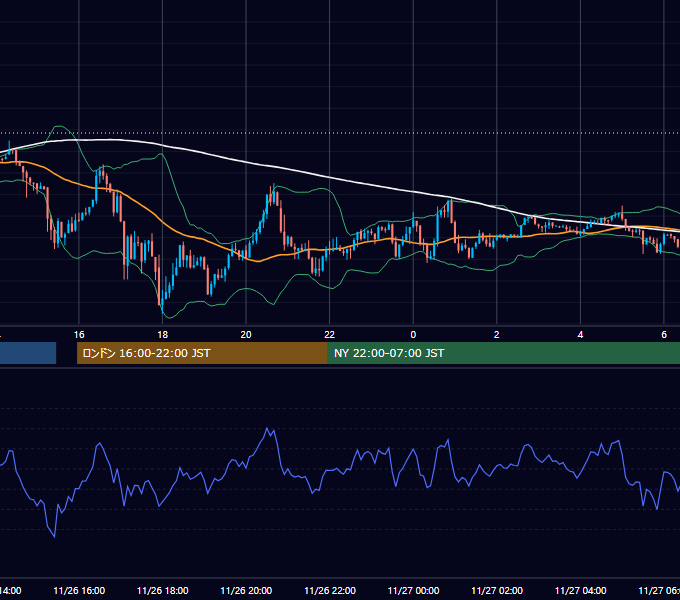Click the candlestick low at 18:00
The width and height of the screenshot is (680, 600).
[x=162, y=310]
